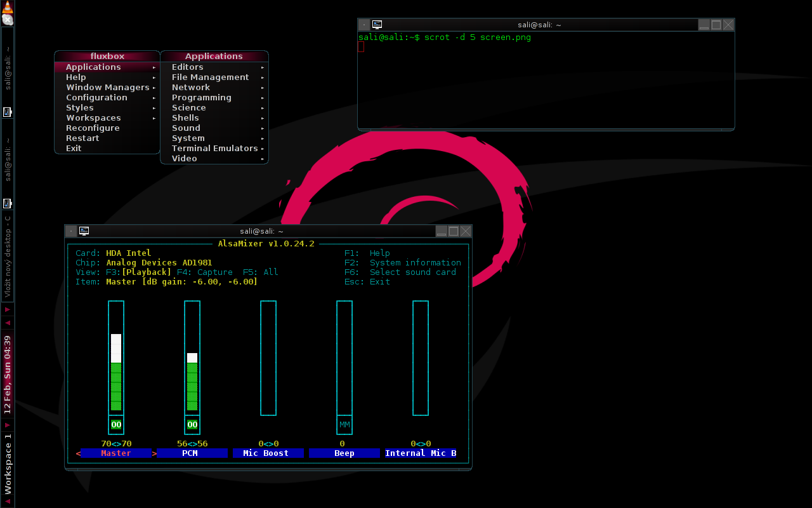Viewport: 812px width, 508px height.
Task: Expand the Science submenu
Action: click(x=214, y=107)
